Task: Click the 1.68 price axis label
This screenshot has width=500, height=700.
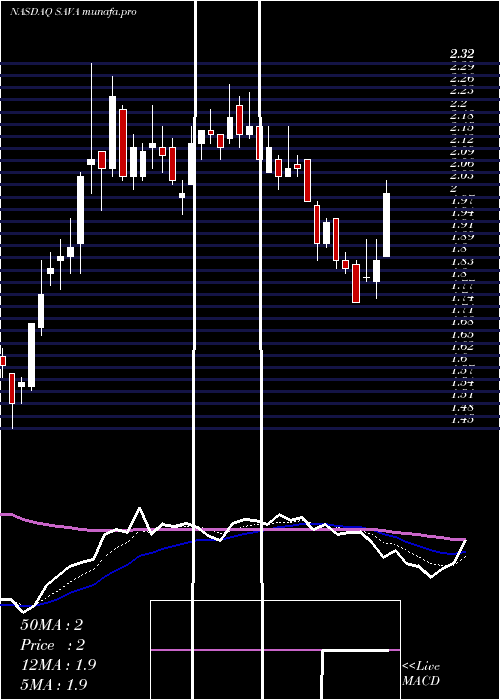Action: point(462,322)
